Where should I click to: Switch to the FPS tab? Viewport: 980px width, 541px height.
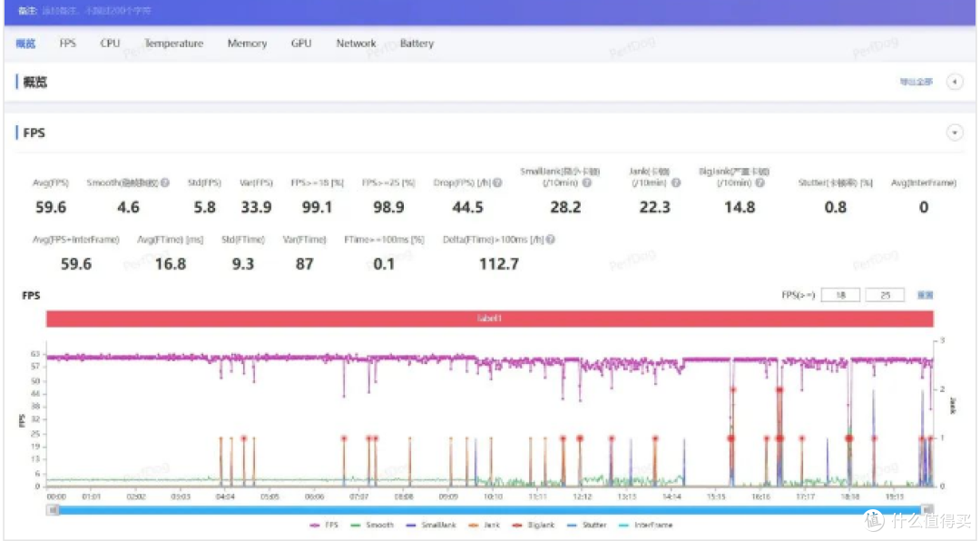click(x=67, y=44)
